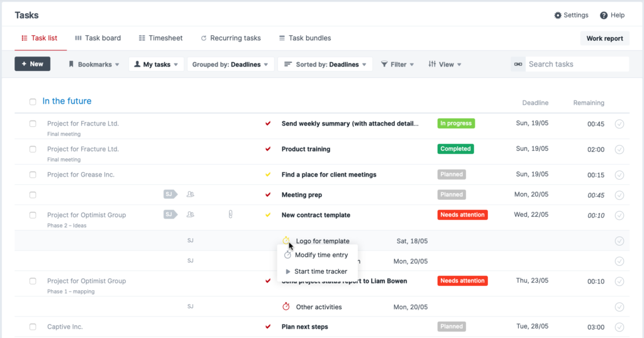Viewport: 644px width, 338px height.
Task: Choose Modify time entry from popup menu
Action: tap(317, 254)
